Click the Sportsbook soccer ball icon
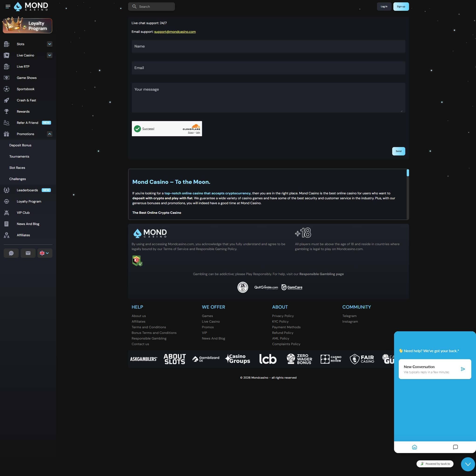This screenshot has height=476, width=476. [x=7, y=89]
